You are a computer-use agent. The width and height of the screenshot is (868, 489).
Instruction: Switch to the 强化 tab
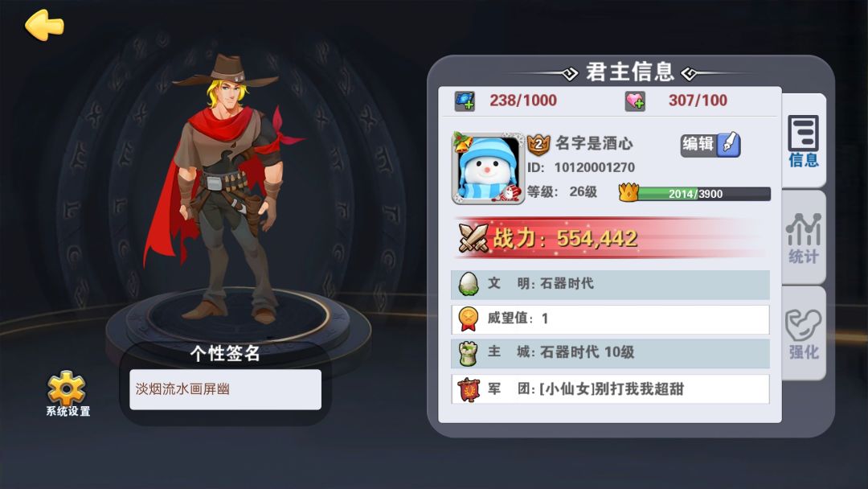tap(803, 334)
